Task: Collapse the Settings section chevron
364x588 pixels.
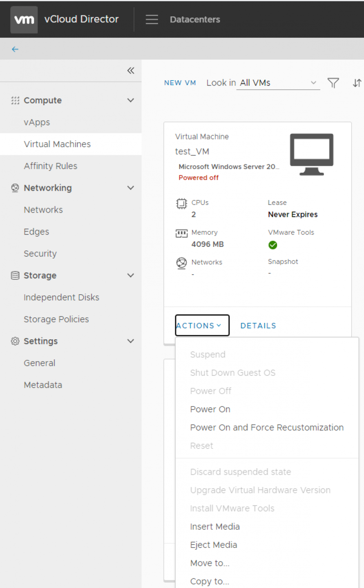Action: [131, 341]
